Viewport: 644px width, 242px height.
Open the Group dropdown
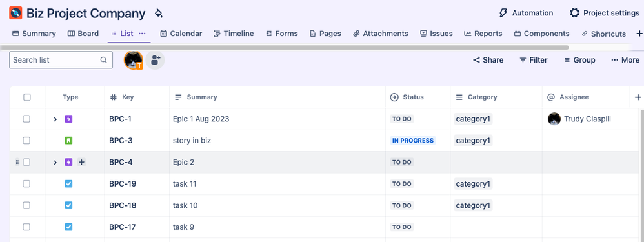(x=579, y=60)
